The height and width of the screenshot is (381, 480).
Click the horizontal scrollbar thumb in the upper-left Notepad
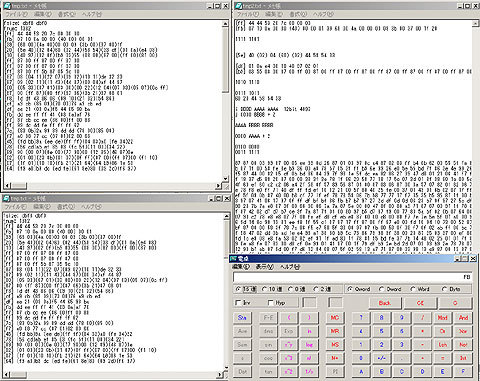point(18,185)
